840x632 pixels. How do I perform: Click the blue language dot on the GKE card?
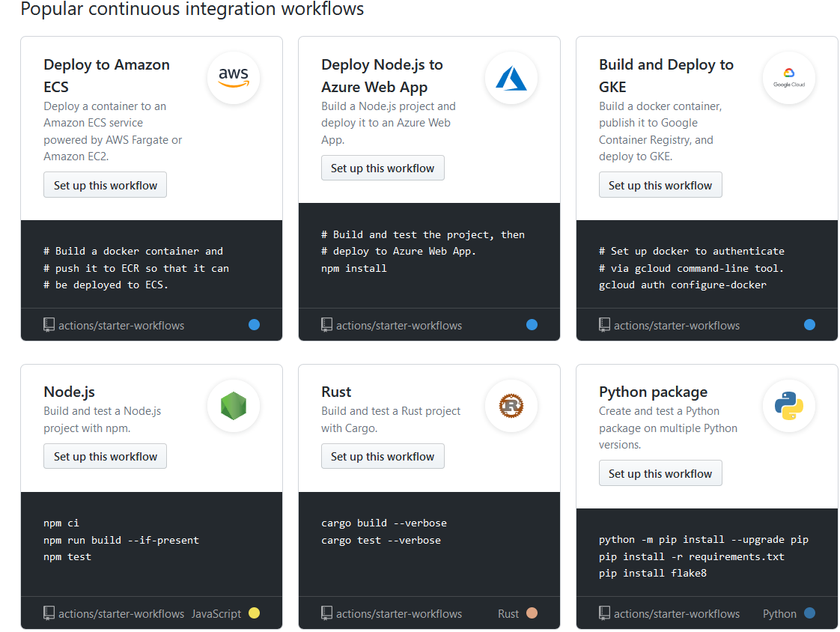pyautogui.click(x=809, y=324)
